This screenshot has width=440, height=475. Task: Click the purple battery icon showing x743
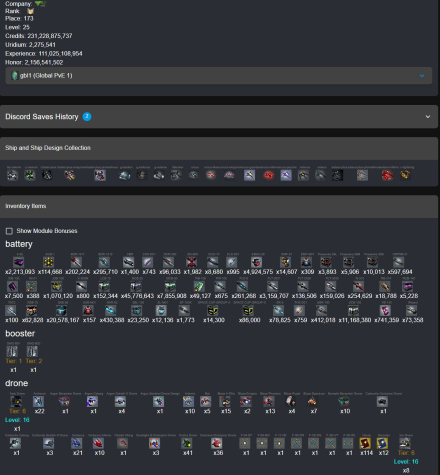tap(148, 262)
